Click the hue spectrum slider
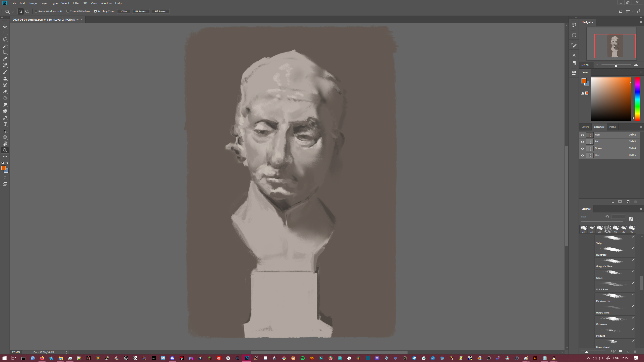The width and height of the screenshot is (644, 362). click(637, 99)
